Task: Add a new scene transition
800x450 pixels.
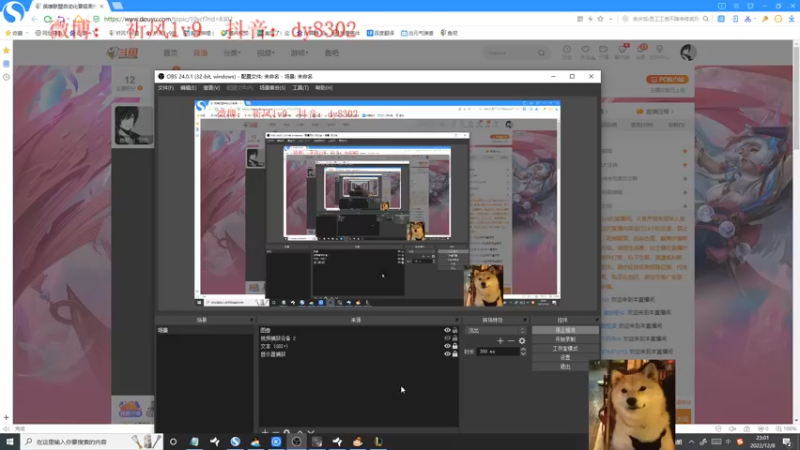Action: click(x=500, y=341)
